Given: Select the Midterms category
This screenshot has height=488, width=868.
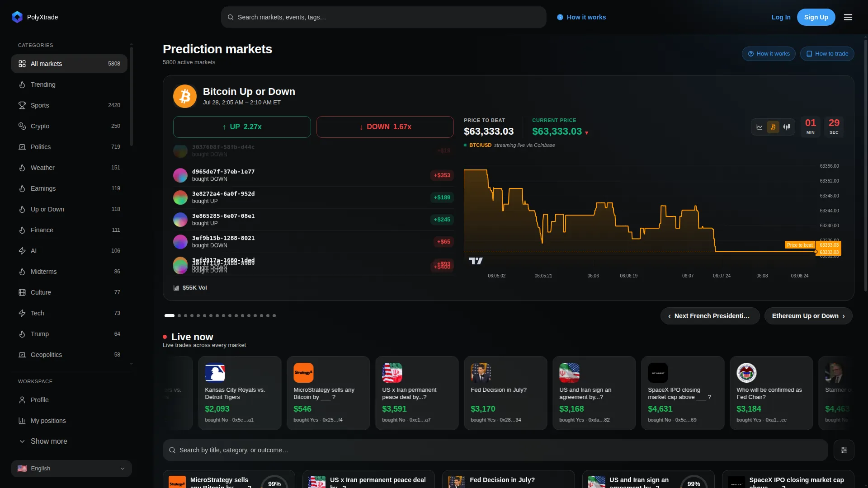Looking at the screenshot, I should pos(69,272).
